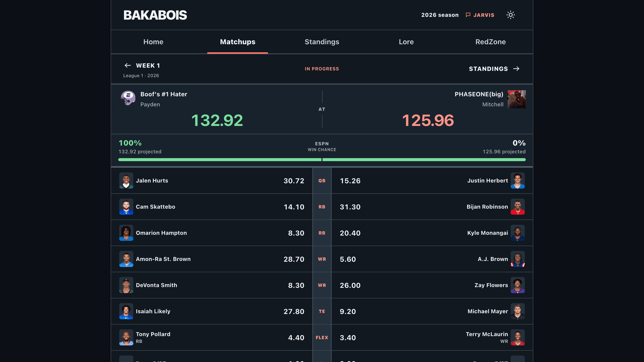Click the FLEX position label
The image size is (644, 362).
pos(322,337)
